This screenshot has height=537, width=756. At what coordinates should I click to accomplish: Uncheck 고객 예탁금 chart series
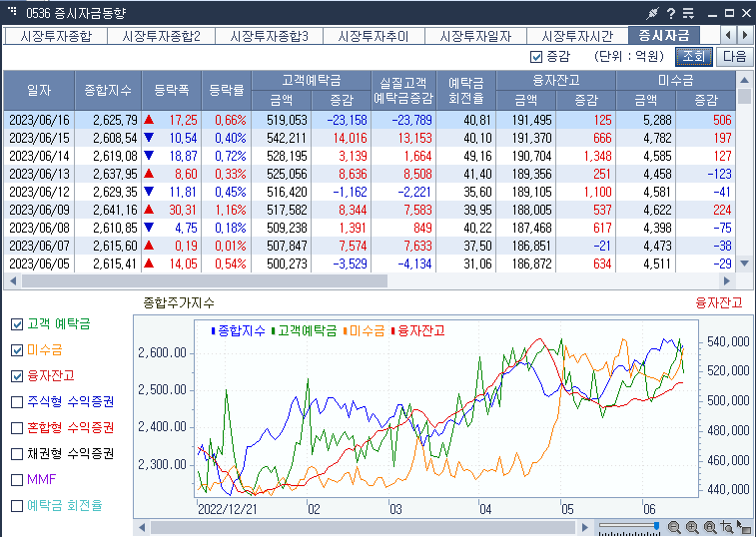(x=17, y=324)
